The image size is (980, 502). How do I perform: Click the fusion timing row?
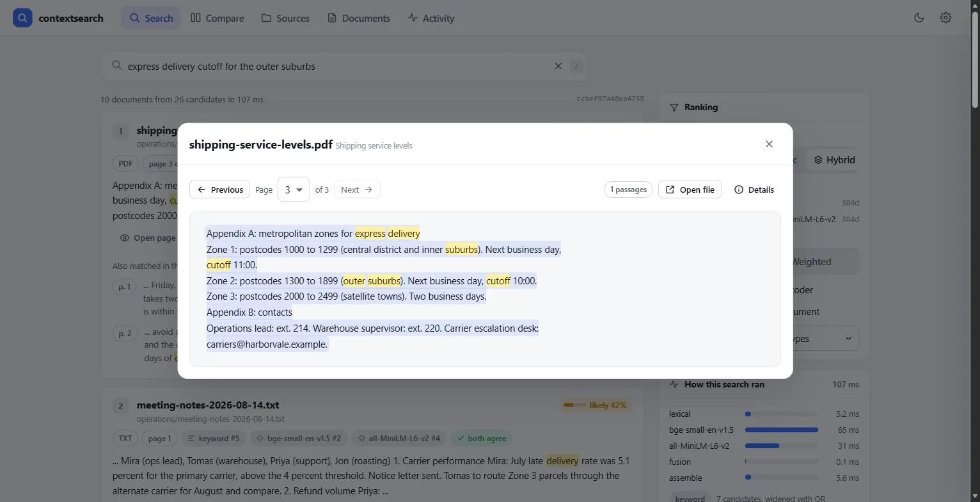[x=764, y=462]
